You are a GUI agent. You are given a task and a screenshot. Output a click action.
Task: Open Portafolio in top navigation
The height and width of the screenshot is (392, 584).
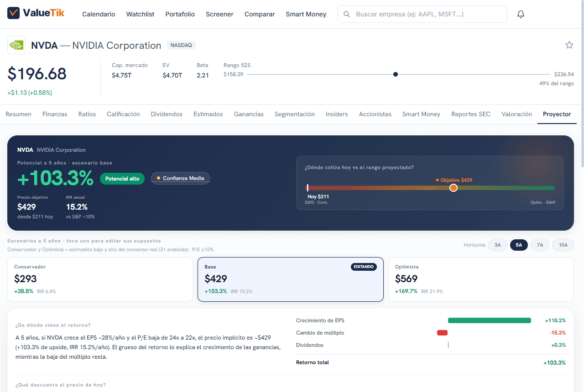coord(180,14)
